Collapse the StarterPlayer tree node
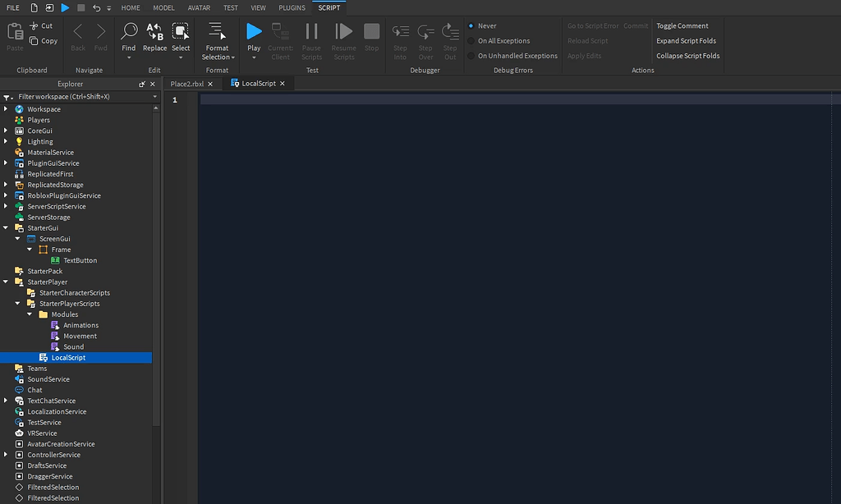Screen dimensions: 841x504 pyautogui.click(x=6, y=282)
